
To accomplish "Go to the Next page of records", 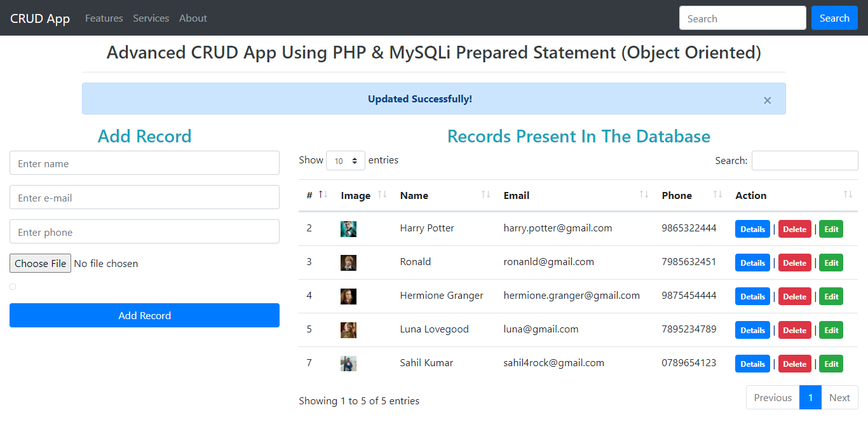I will click(x=839, y=397).
